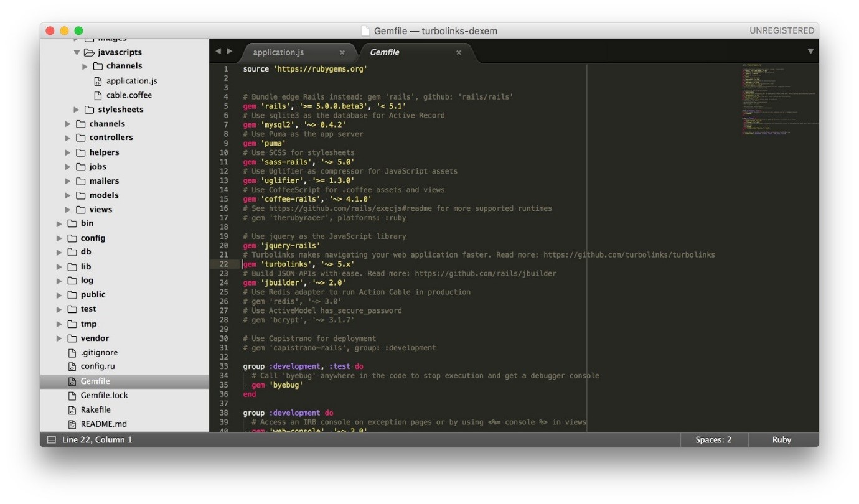This screenshot has height=504, width=859.
Task: Open Gemfile.lock in the sidebar
Action: (104, 395)
